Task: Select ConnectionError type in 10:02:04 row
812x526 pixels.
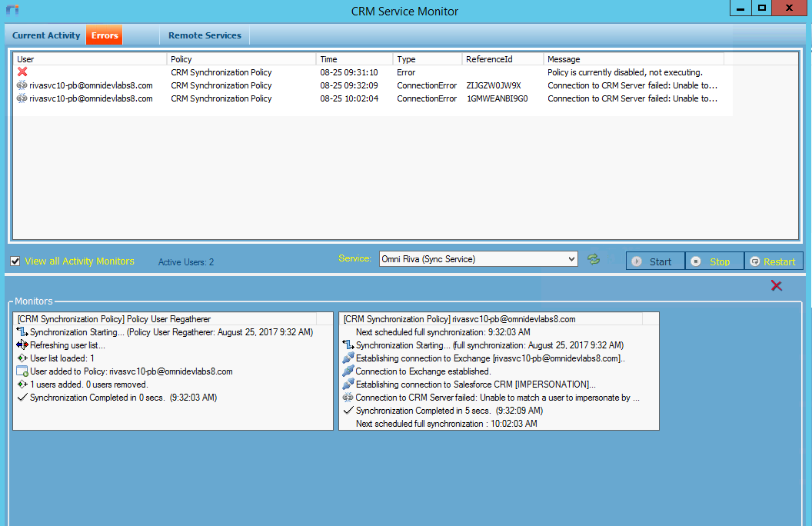Action: (x=427, y=98)
